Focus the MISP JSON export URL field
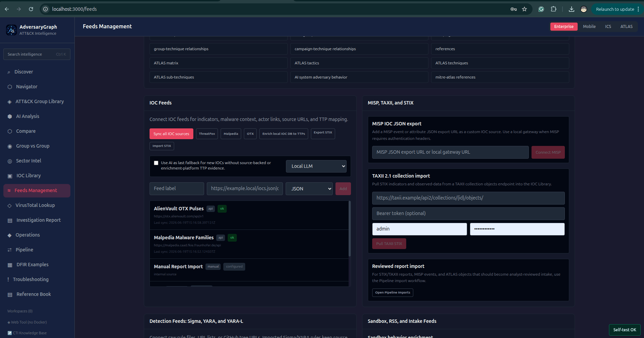This screenshot has width=644, height=338. click(450, 152)
